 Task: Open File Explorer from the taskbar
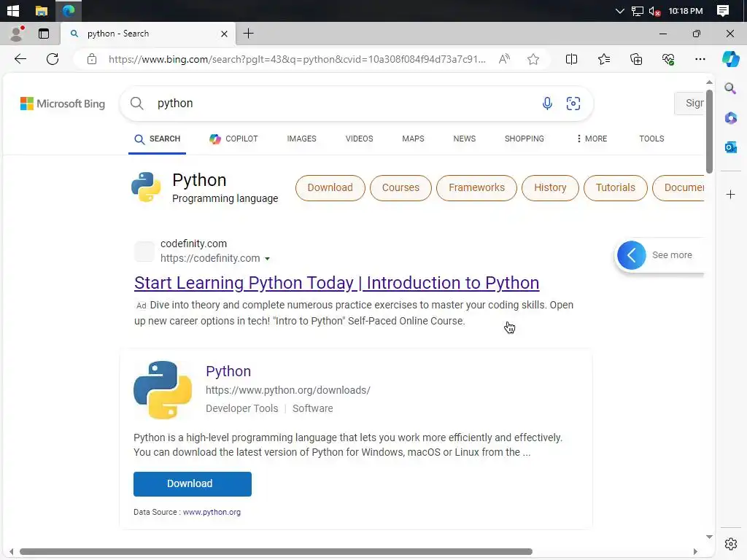pyautogui.click(x=42, y=10)
